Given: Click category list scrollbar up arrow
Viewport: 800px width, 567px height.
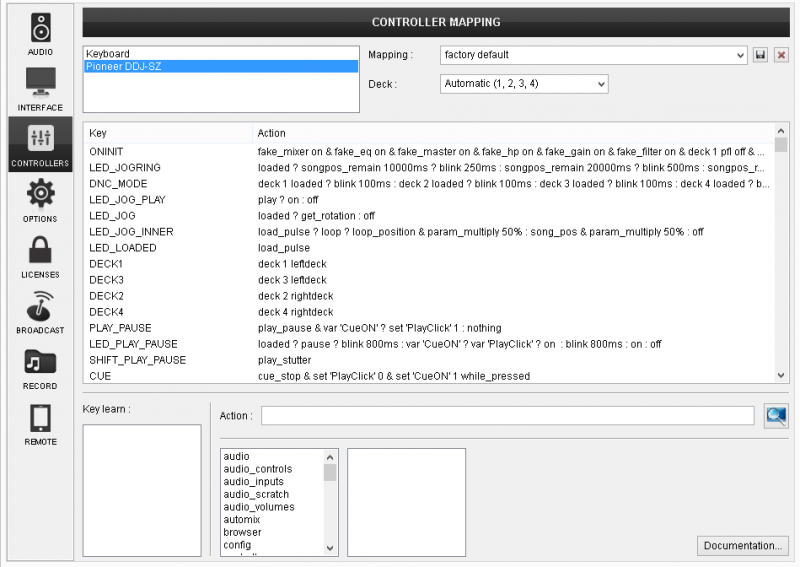Looking at the screenshot, I should point(330,457).
